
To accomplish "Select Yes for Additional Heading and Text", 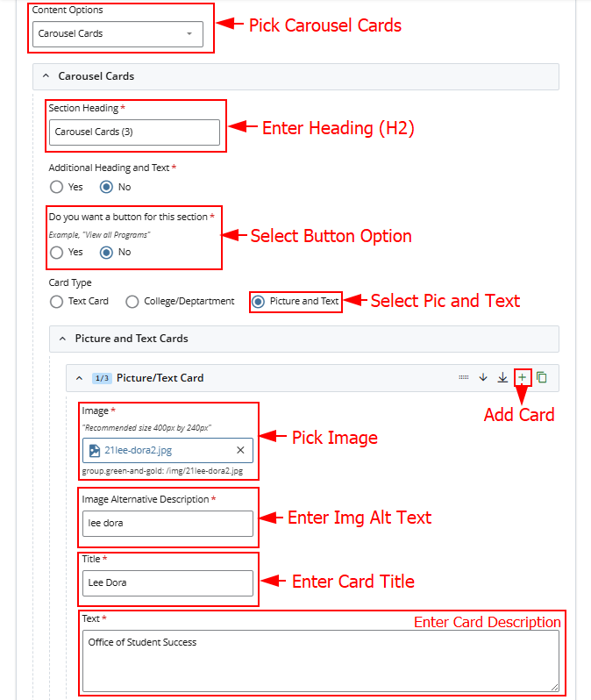I will tap(57, 187).
